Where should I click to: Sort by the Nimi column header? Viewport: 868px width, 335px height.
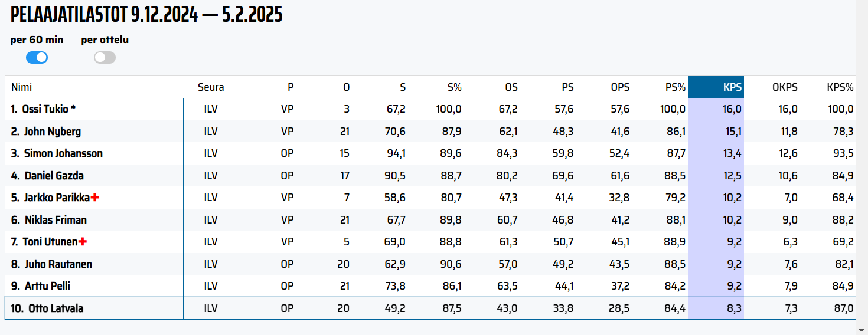[22, 87]
